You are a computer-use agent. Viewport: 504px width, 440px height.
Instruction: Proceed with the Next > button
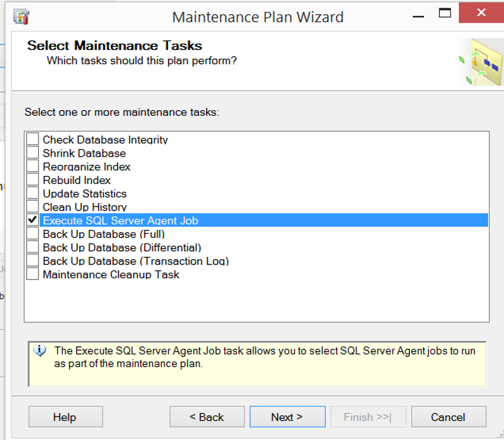tap(287, 417)
